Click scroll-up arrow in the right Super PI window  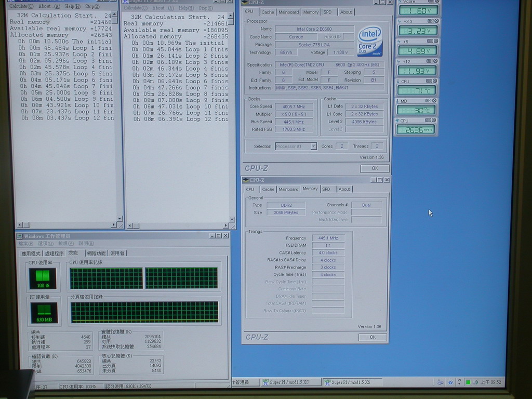[x=231, y=16]
